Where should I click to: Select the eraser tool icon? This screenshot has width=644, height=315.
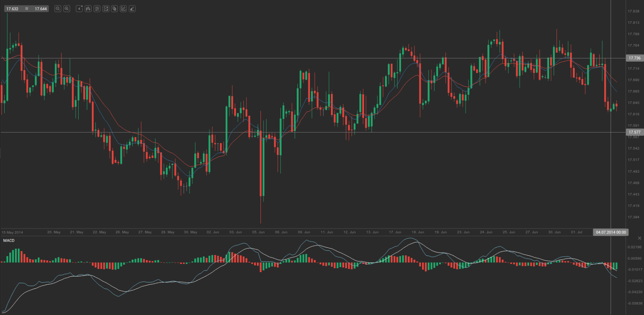(132, 9)
